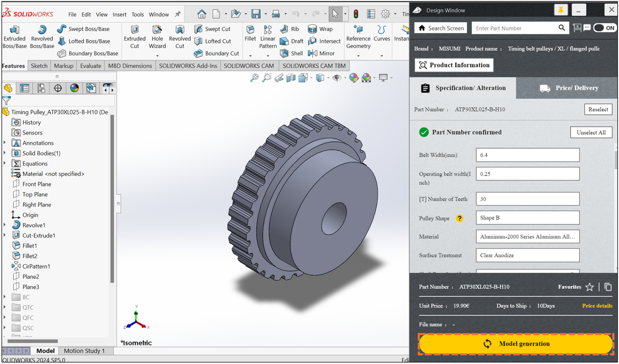Open the Material dropdown field
This screenshot has height=364, width=619.
point(527,237)
